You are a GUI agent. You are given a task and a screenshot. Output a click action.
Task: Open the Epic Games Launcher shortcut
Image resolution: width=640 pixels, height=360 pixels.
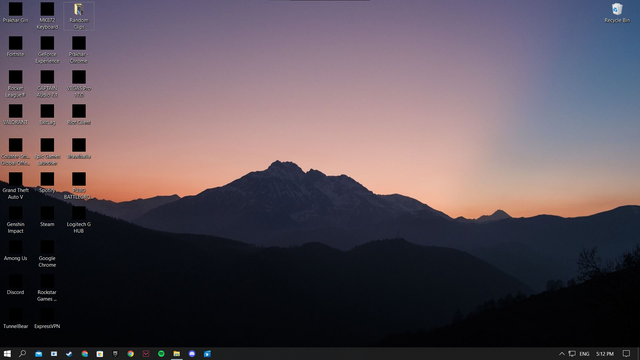(47, 152)
